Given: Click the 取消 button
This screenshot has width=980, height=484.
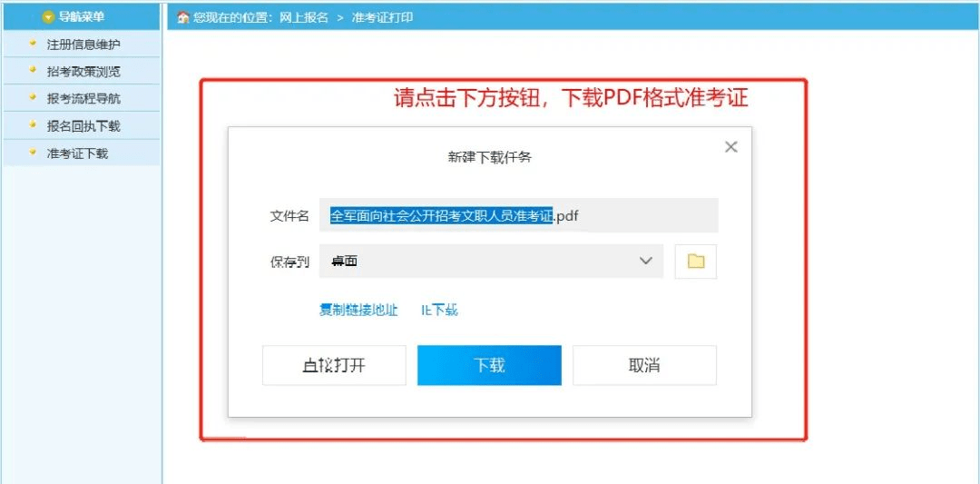Looking at the screenshot, I should pos(644,365).
